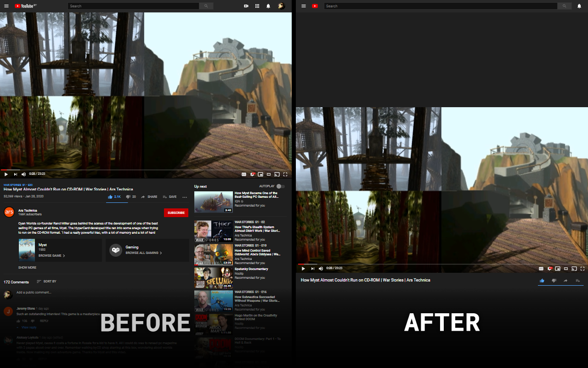Screen dimensions: 588x368
Task: Toggle subtitles in the Before panel player
Action: [x=244, y=174]
